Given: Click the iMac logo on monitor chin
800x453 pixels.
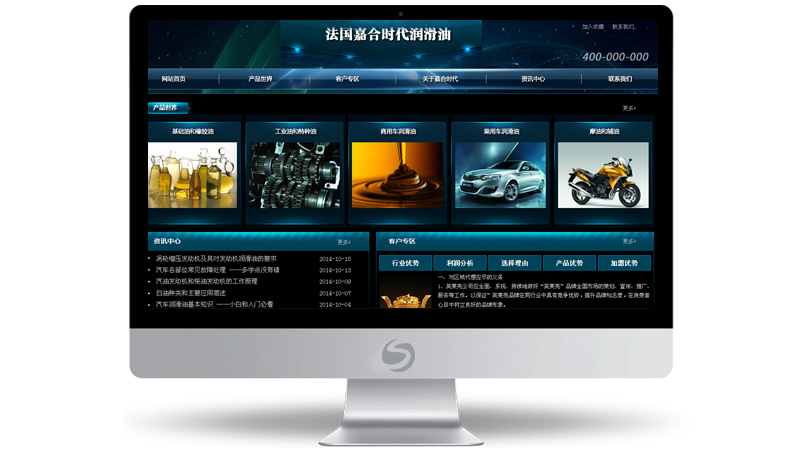Looking at the screenshot, I should [x=398, y=355].
